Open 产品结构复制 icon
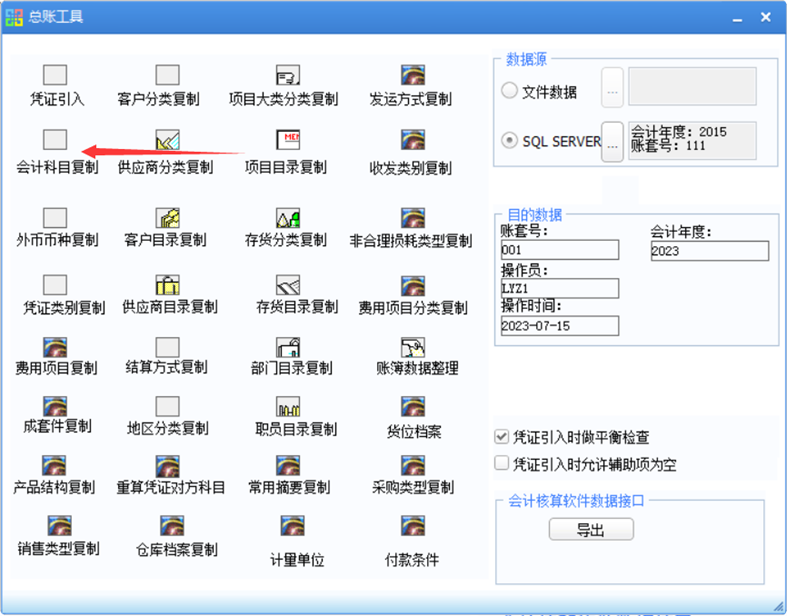Image resolution: width=787 pixels, height=616 pixels. (54, 466)
